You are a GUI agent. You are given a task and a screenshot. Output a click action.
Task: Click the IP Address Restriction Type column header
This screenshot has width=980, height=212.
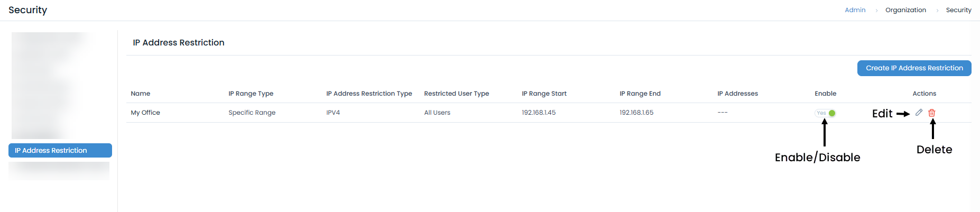tap(369, 94)
